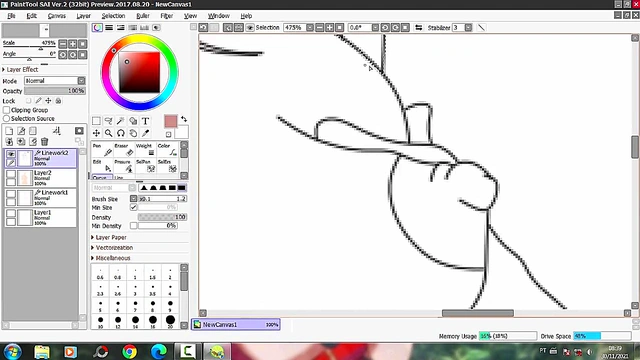This screenshot has width=640, height=360.
Task: Expand the Miscellaneous section
Action: point(111,258)
